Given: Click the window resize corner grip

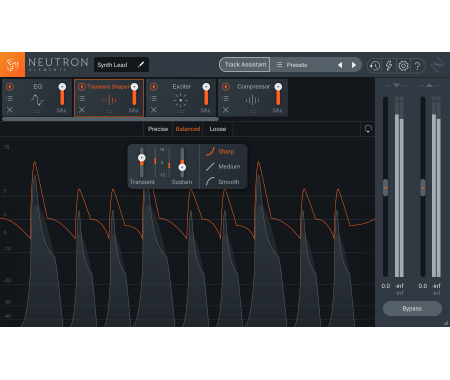Looking at the screenshot, I should (x=446, y=323).
